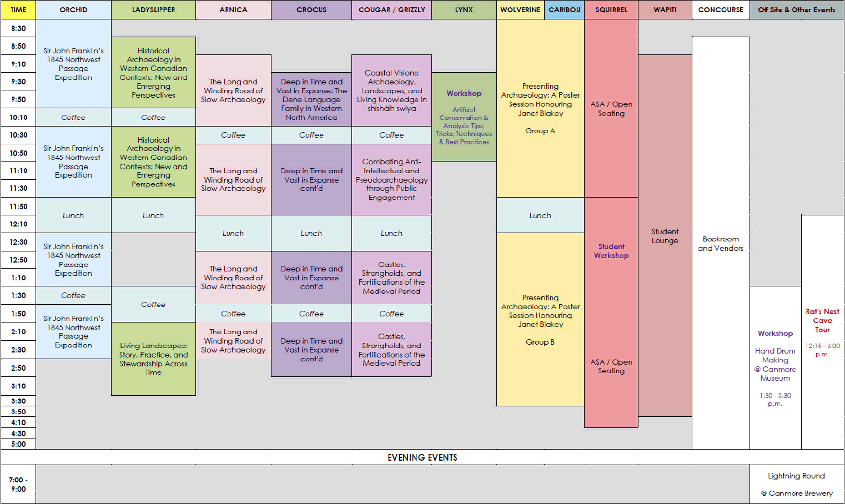Open the Living Landscapes session block
The height and width of the screenshot is (504, 845).
153,359
